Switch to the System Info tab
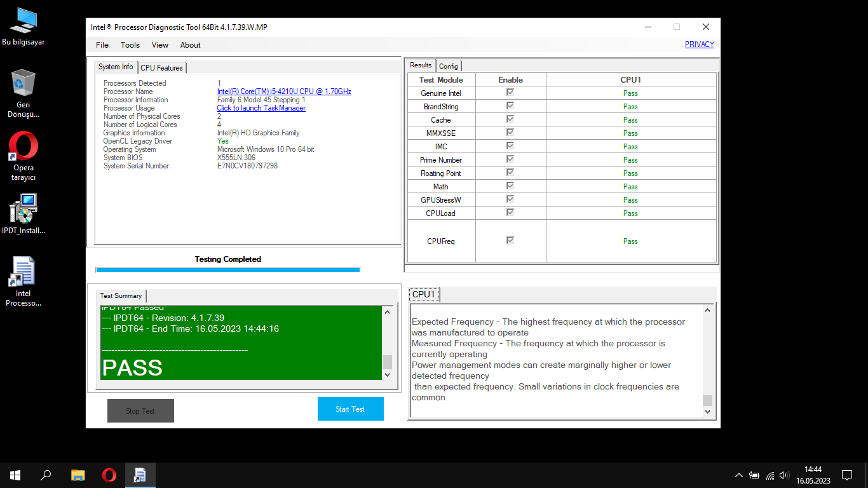This screenshot has width=868, height=488. pyautogui.click(x=116, y=67)
